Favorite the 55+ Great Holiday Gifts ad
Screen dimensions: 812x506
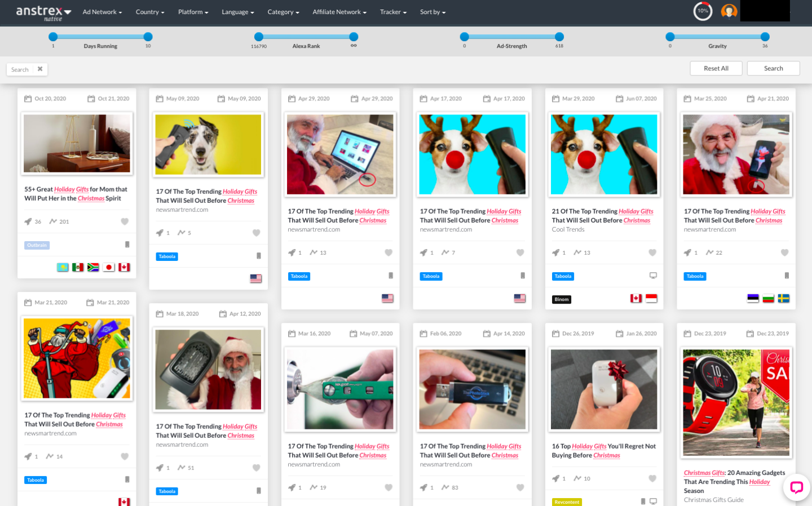coord(125,221)
